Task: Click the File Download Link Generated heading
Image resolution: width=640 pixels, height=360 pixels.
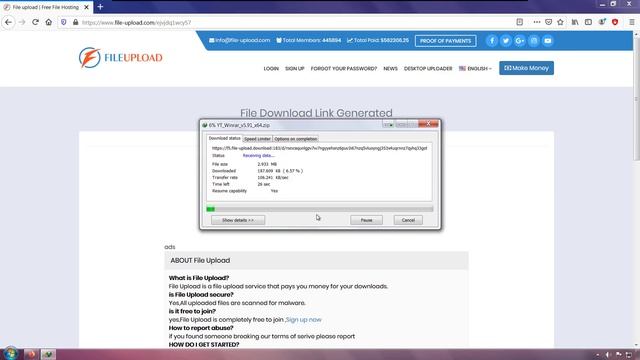Action: pos(316,113)
